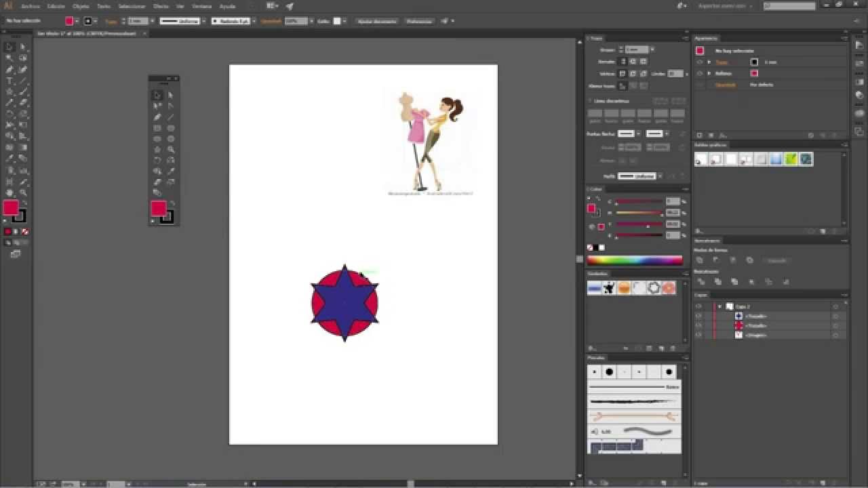Click the Divide pathfinder icon

tap(700, 281)
